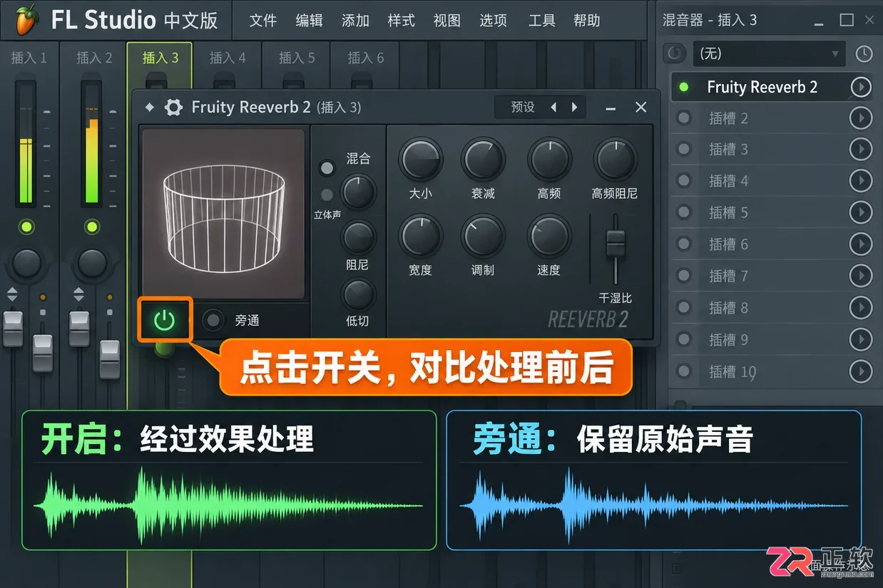
Task: Toggle the 旁通 bypass button
Action: (x=213, y=321)
